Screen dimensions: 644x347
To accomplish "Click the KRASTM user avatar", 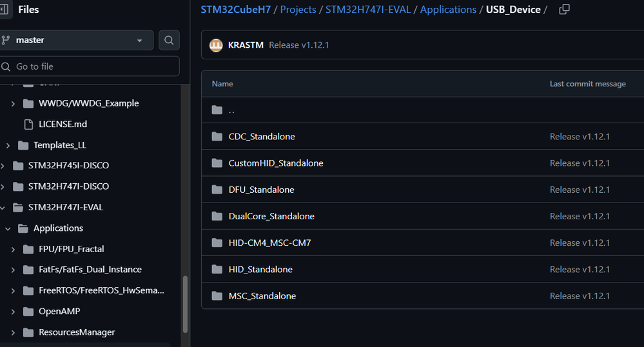I will (216, 45).
